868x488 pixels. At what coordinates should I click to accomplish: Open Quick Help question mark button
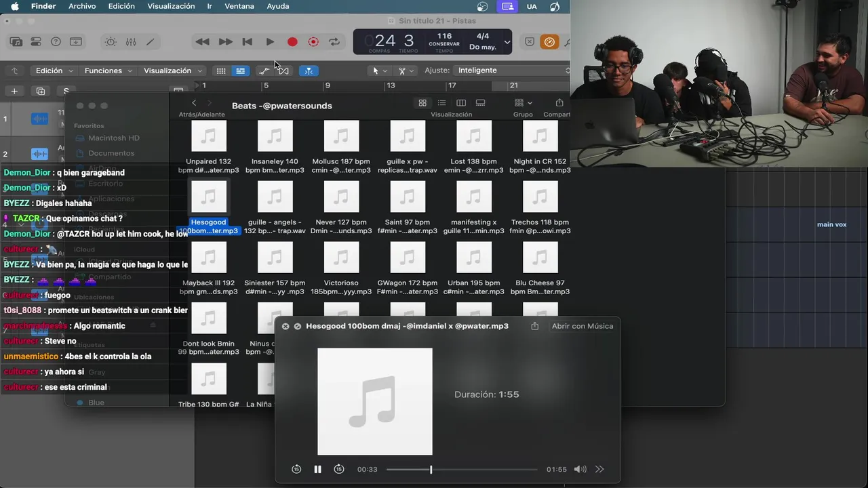tap(56, 42)
